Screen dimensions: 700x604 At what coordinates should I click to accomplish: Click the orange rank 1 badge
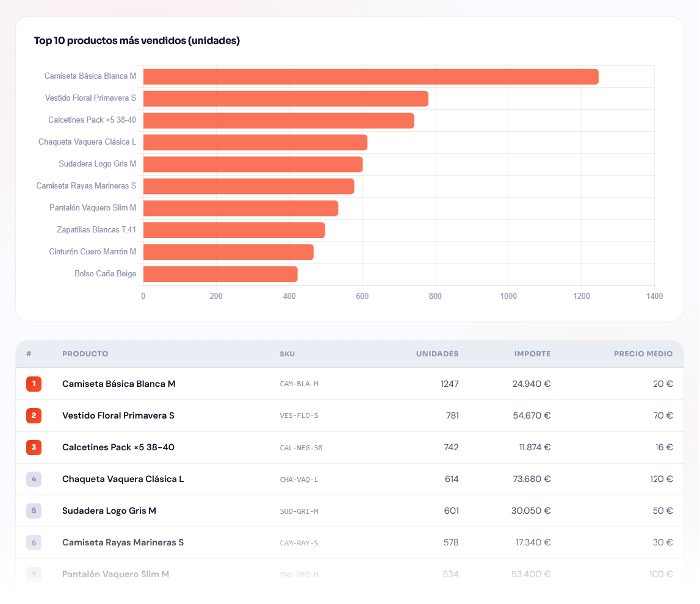point(34,384)
